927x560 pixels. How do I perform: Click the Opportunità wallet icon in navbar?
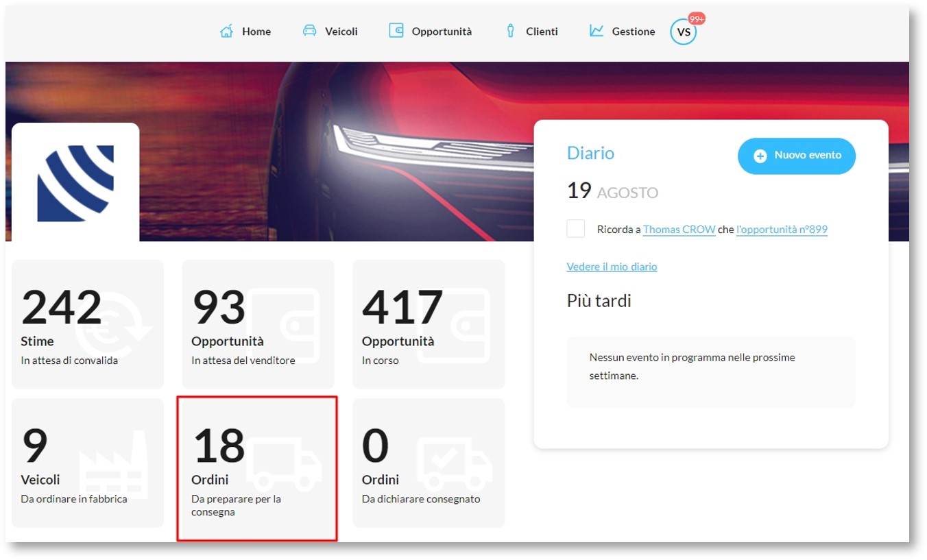pos(396,30)
